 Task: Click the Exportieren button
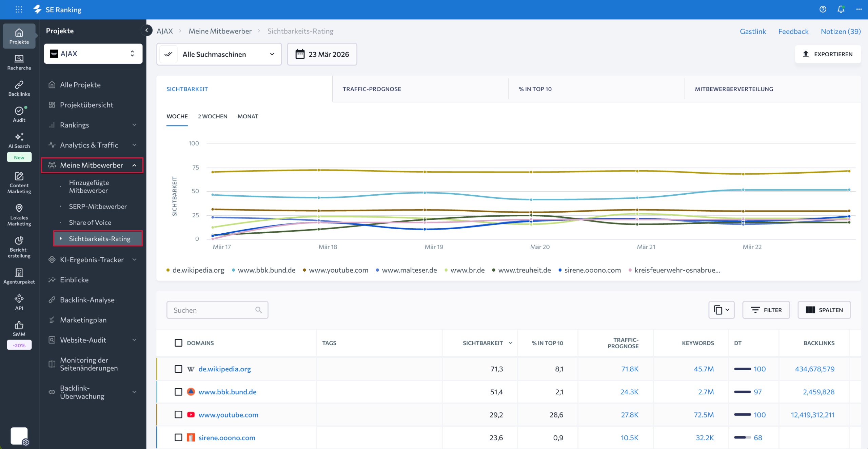pos(828,54)
